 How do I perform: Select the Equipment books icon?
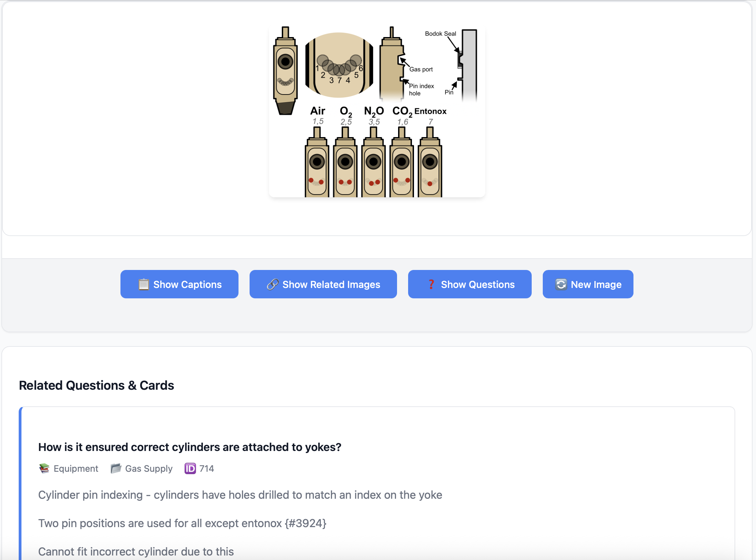click(44, 468)
